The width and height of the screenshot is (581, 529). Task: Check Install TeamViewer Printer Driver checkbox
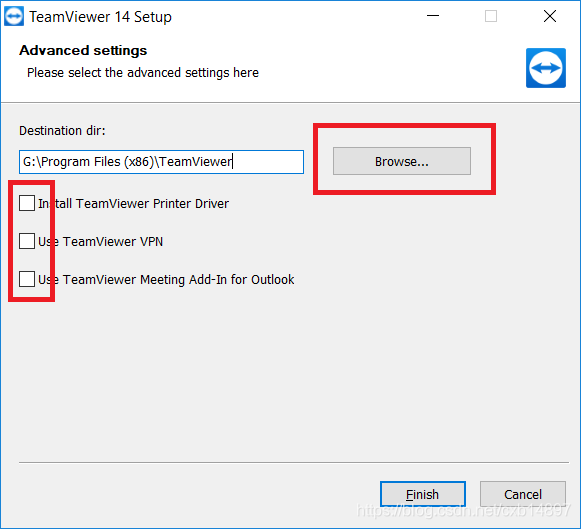click(27, 203)
